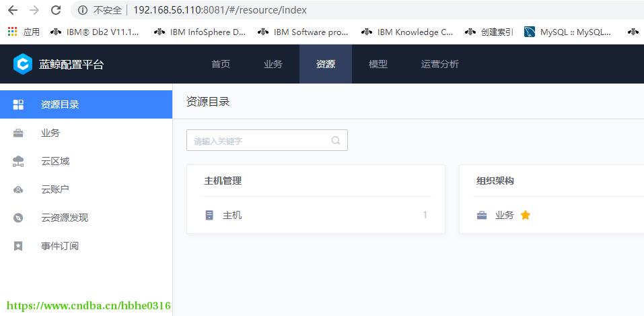Open the IBM Software pro... bookmark
Screen dimensions: 644x316
(x=303, y=32)
